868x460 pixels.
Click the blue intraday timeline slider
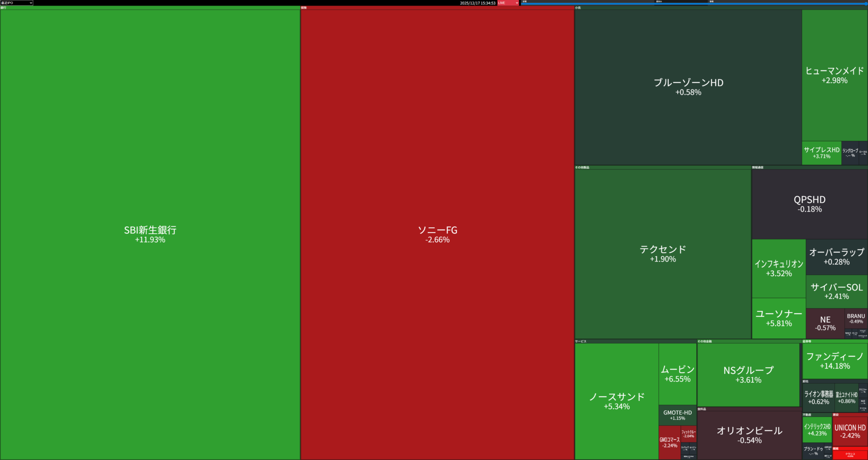point(693,4)
